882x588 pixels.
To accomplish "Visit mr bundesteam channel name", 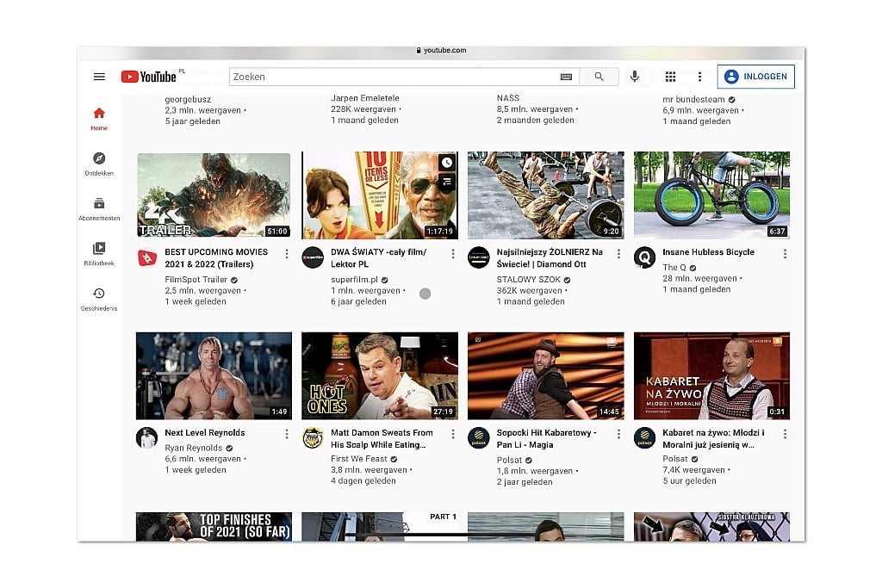I will (693, 100).
